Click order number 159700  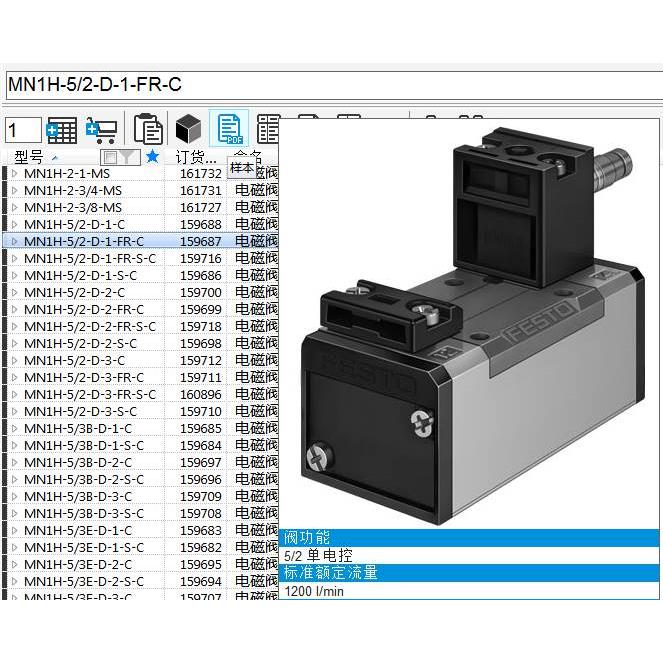pos(201,293)
